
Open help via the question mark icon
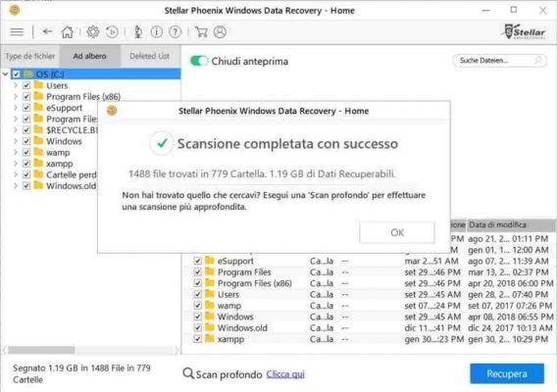[x=175, y=32]
